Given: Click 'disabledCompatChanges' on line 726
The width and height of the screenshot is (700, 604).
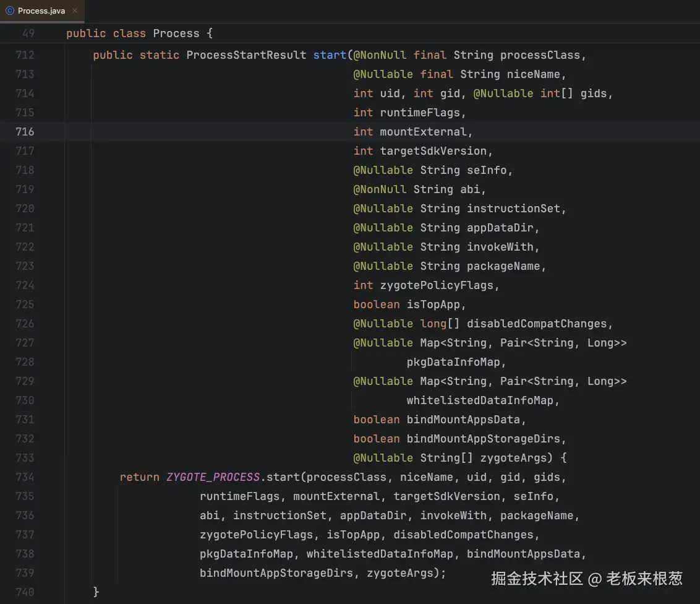Looking at the screenshot, I should (x=537, y=324).
